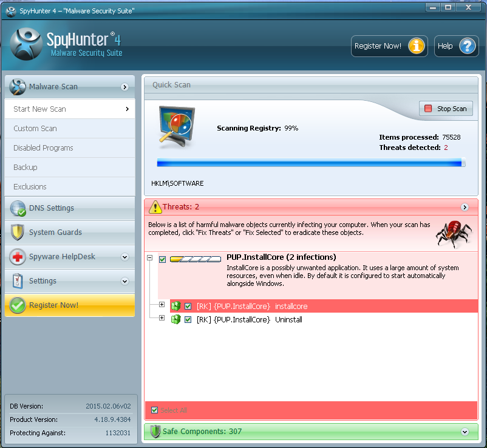
Task: Click the Spyware HelpDesk red cross icon
Action: 18,257
